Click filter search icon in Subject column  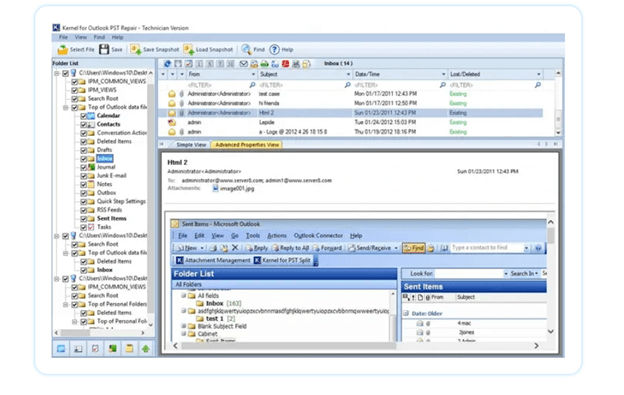point(347,85)
